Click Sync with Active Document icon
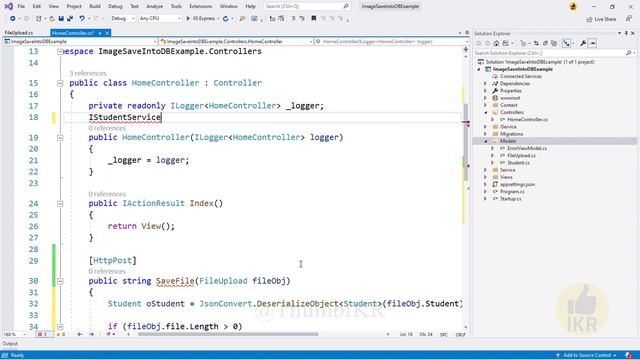The width and height of the screenshot is (640, 360). 536,43
